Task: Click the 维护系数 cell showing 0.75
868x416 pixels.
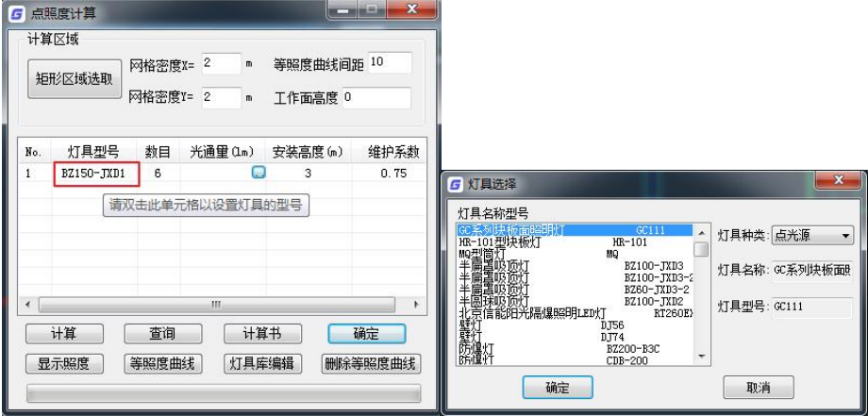Action: [393, 174]
